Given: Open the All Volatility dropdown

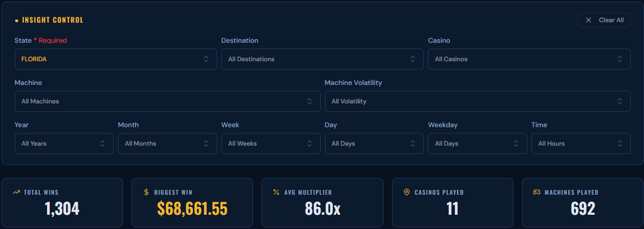Looking at the screenshot, I should [x=478, y=101].
